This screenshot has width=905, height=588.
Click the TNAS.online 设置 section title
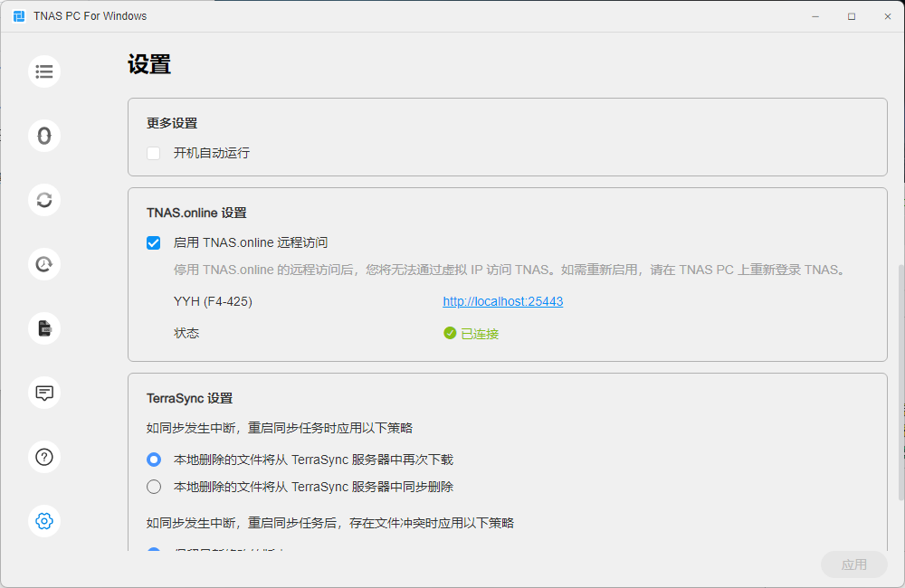(196, 213)
